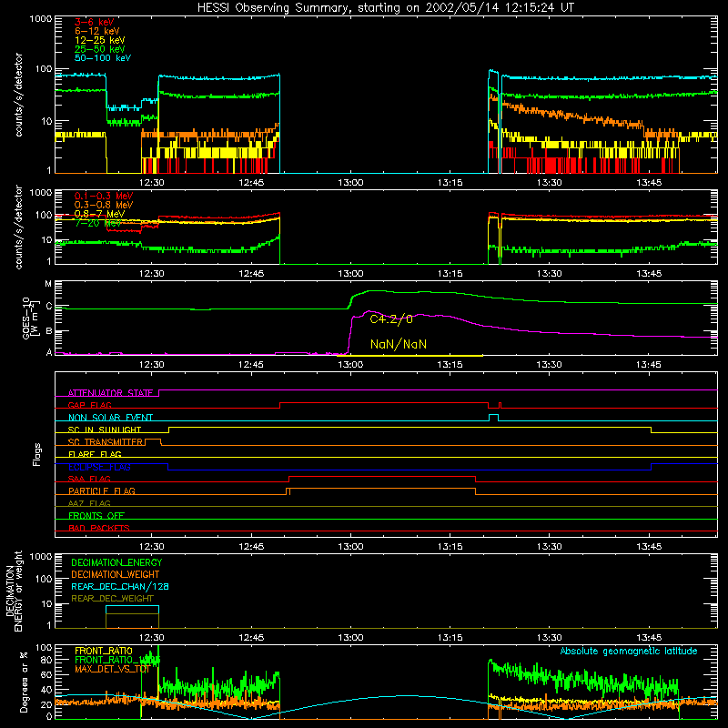Click the ATTENUATOR_STATE flag label

tap(110, 393)
